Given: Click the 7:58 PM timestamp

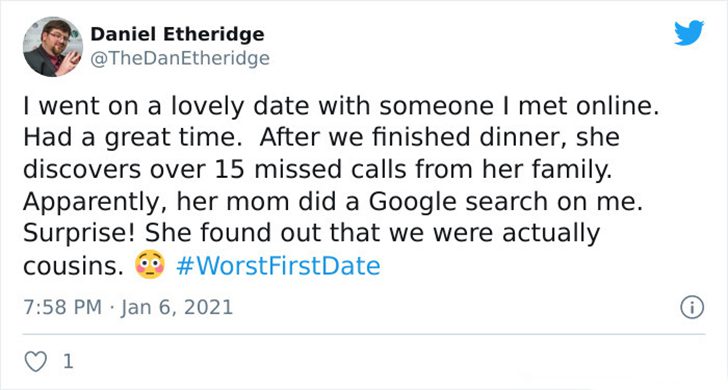Looking at the screenshot, I should click(62, 307).
